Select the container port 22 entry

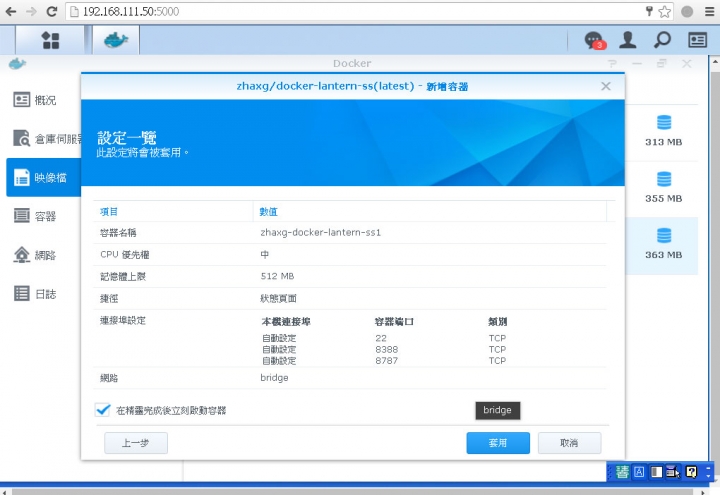coord(381,338)
